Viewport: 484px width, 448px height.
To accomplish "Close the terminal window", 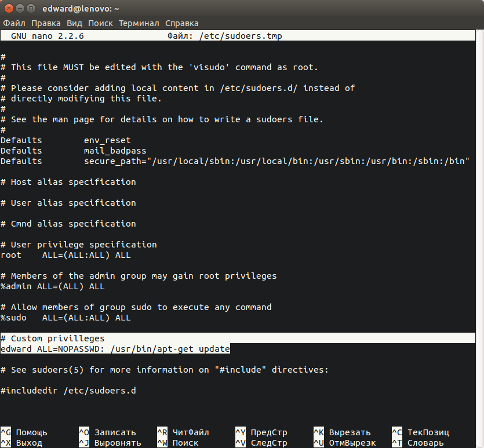I will [9, 9].
